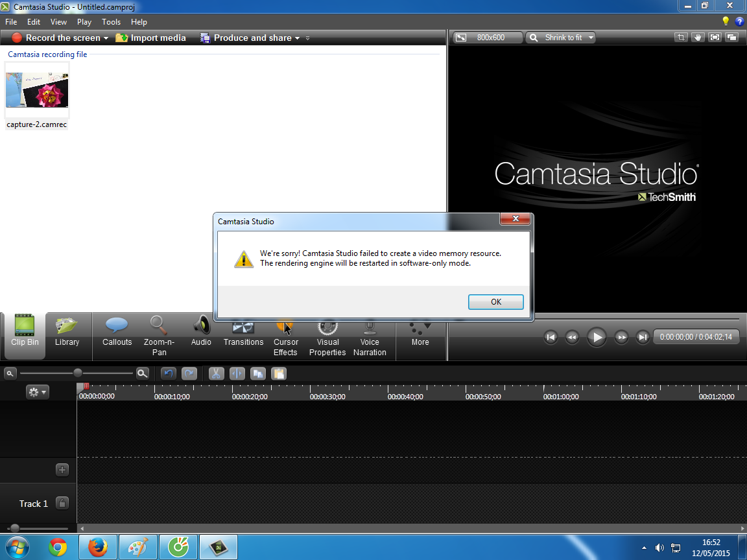Click the blue help question icon
The width and height of the screenshot is (747, 560).
pos(739,21)
